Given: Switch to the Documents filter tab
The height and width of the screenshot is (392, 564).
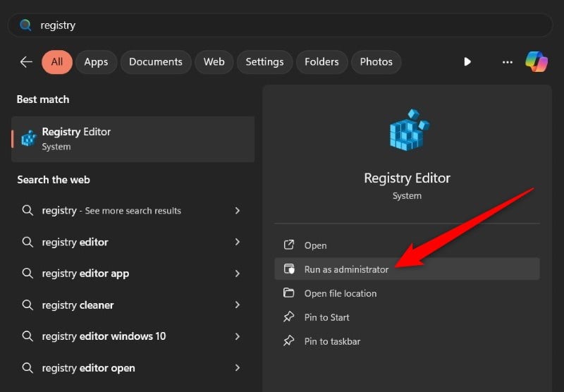Looking at the screenshot, I should (x=156, y=62).
